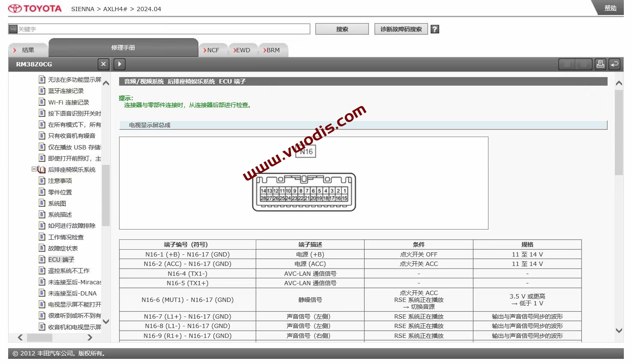Click the book icon next to 后排座椅娱乐系统

point(41,169)
